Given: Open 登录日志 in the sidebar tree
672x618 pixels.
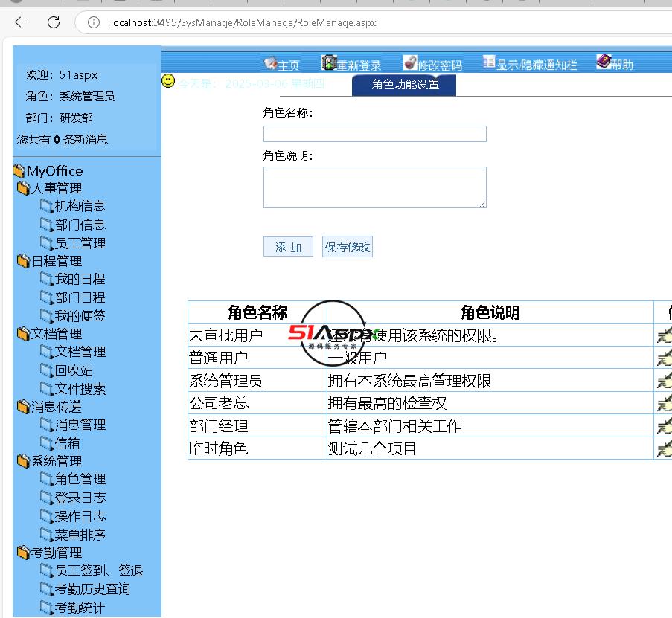Looking at the screenshot, I should pos(80,498).
